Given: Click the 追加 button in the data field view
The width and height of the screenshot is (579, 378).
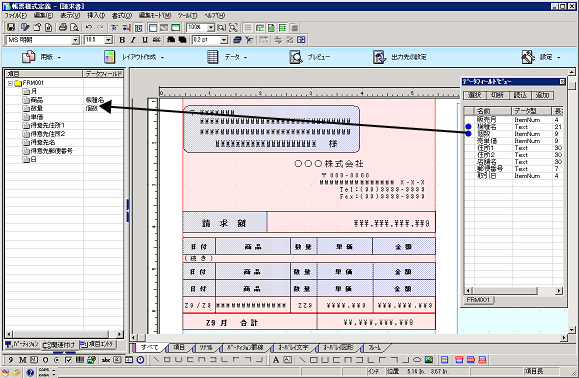Looking at the screenshot, I should coord(542,95).
